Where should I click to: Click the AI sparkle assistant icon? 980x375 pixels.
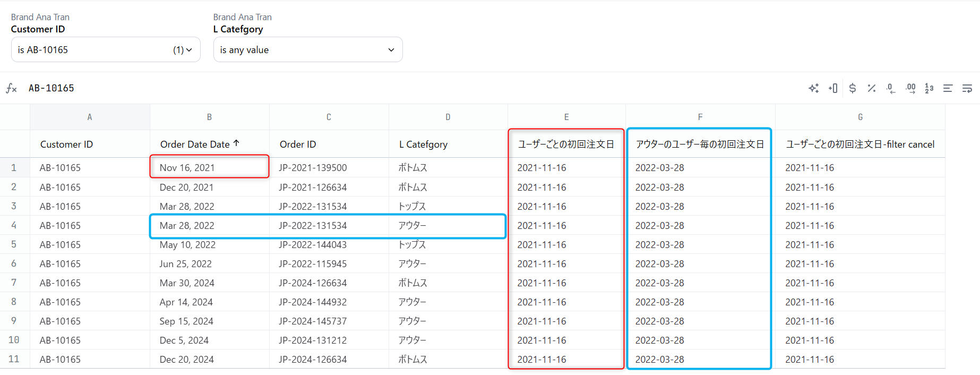tap(813, 88)
